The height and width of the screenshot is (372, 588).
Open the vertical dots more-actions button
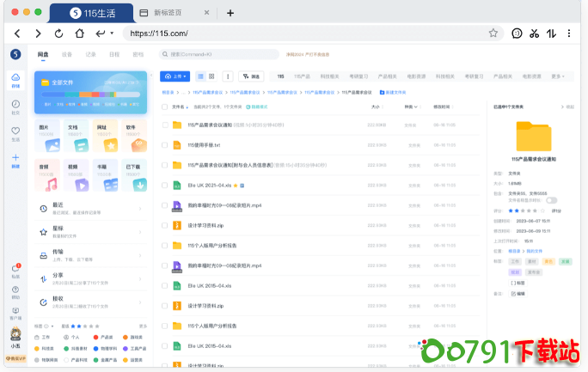(x=228, y=76)
